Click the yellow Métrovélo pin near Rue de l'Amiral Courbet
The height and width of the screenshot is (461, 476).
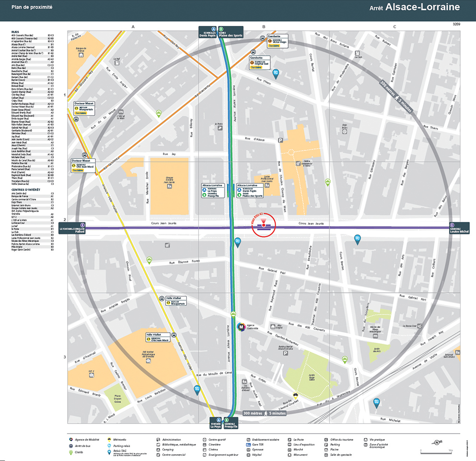(x=296, y=396)
